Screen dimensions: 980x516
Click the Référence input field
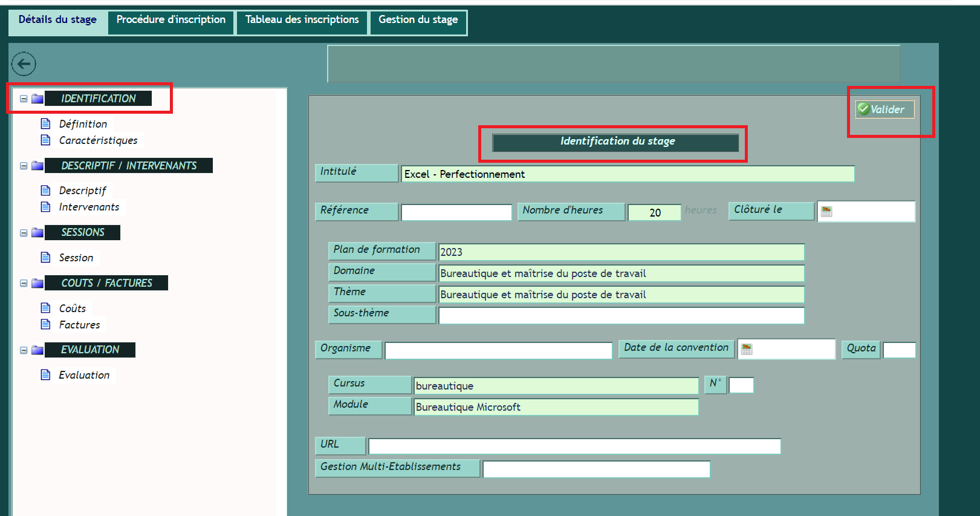point(456,212)
